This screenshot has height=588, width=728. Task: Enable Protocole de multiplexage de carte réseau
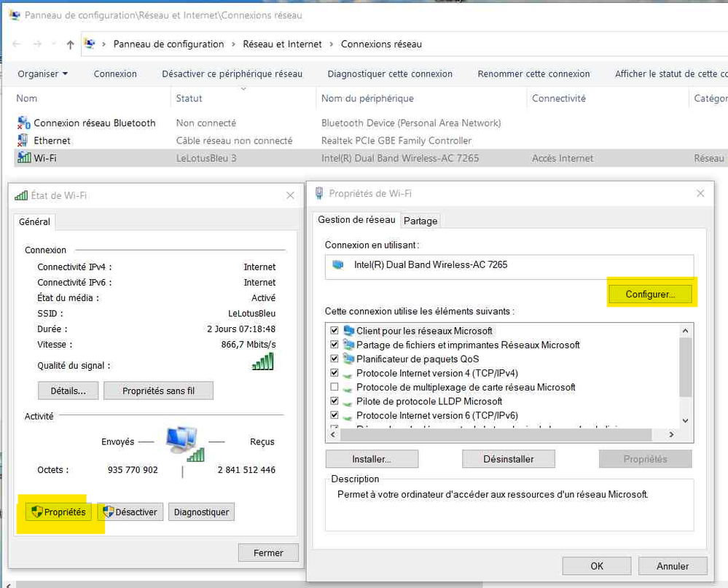(334, 388)
